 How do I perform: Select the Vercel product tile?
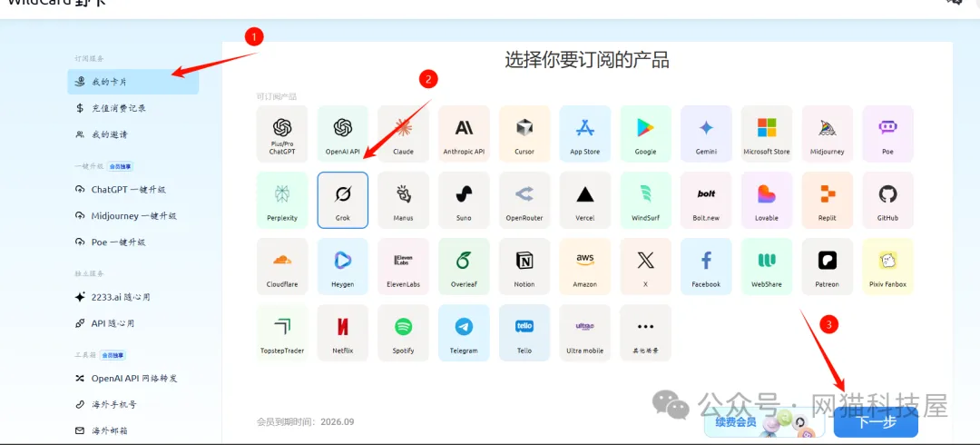pos(585,201)
